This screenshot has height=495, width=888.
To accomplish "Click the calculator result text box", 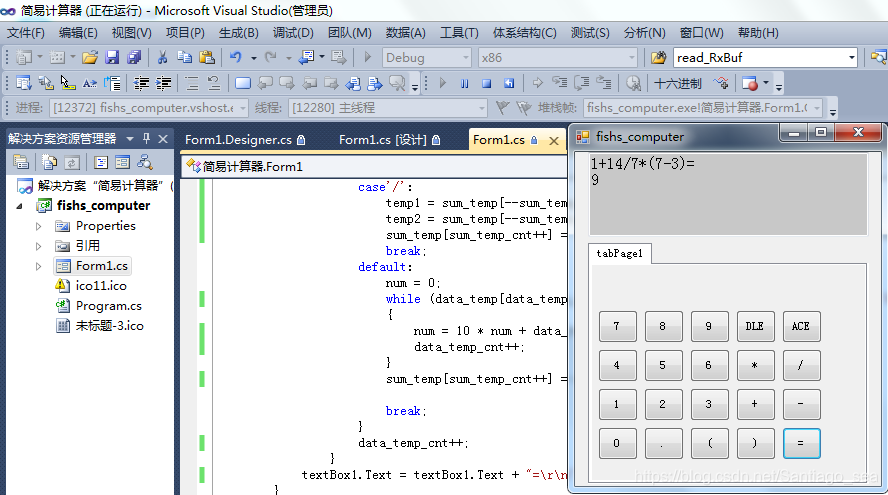I will (x=728, y=194).
